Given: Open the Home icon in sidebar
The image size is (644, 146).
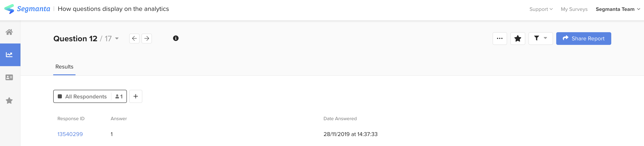Looking at the screenshot, I should (9, 32).
